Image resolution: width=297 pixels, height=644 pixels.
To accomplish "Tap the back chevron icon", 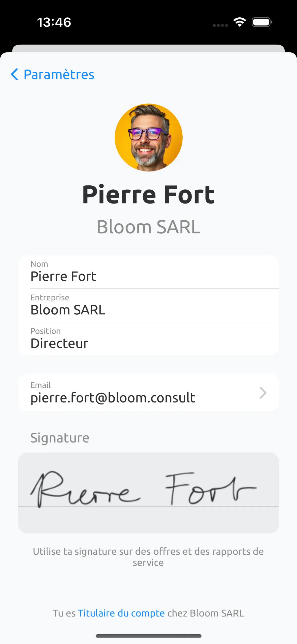I will [x=14, y=74].
